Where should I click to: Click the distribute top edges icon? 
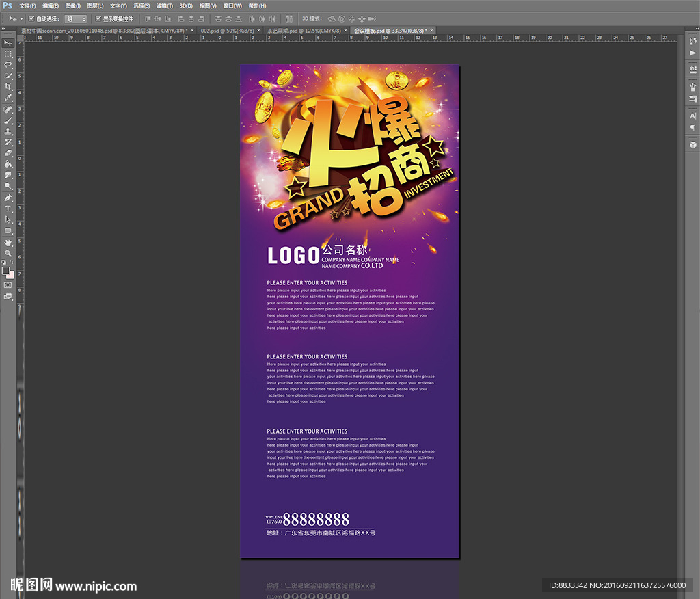218,18
